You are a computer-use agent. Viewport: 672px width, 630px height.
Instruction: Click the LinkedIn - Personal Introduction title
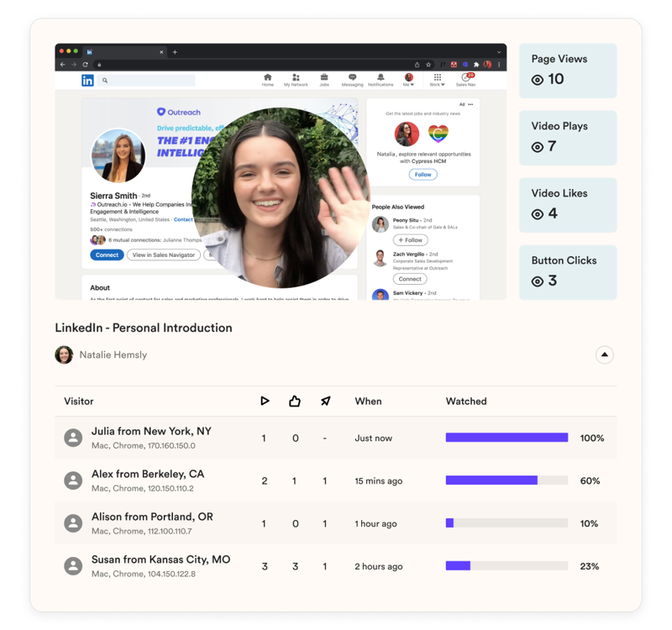pyautogui.click(x=144, y=328)
